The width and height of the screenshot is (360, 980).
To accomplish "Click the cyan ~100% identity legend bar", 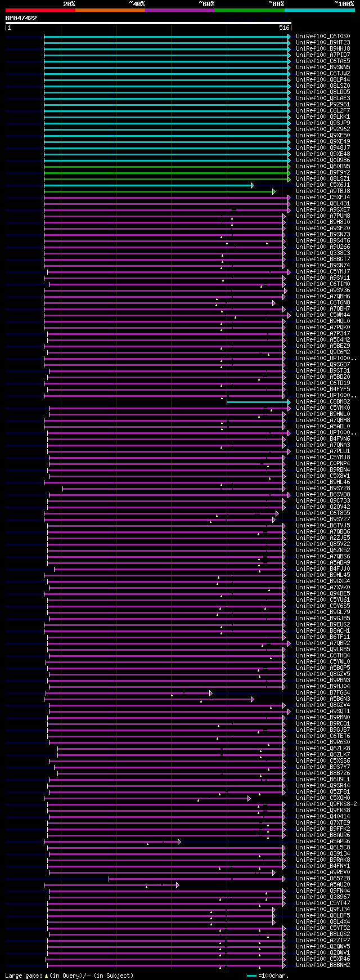I will [x=319, y=10].
